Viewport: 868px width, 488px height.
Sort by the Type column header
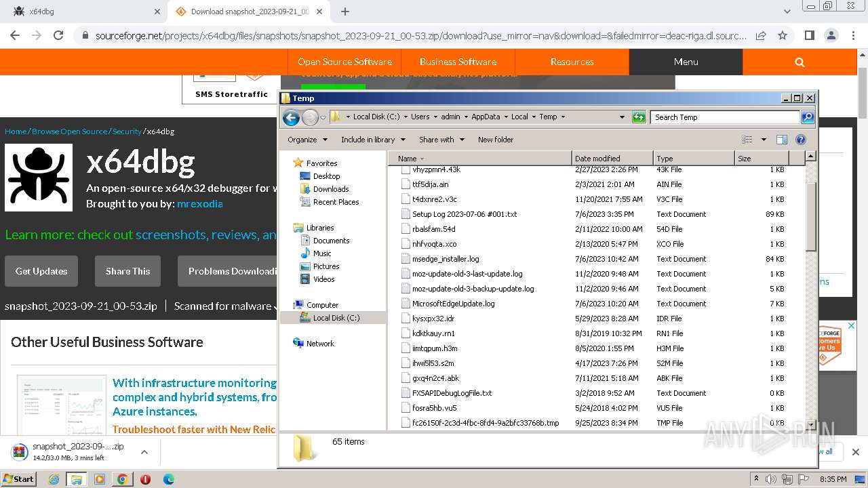[x=694, y=159]
